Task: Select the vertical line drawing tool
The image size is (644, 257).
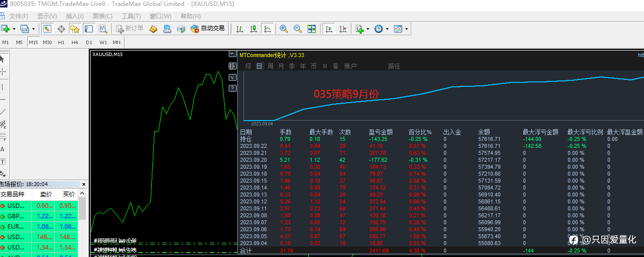Action: [2, 87]
